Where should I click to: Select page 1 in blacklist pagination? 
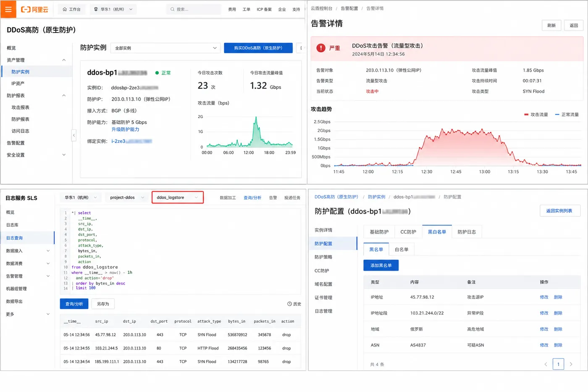point(558,364)
